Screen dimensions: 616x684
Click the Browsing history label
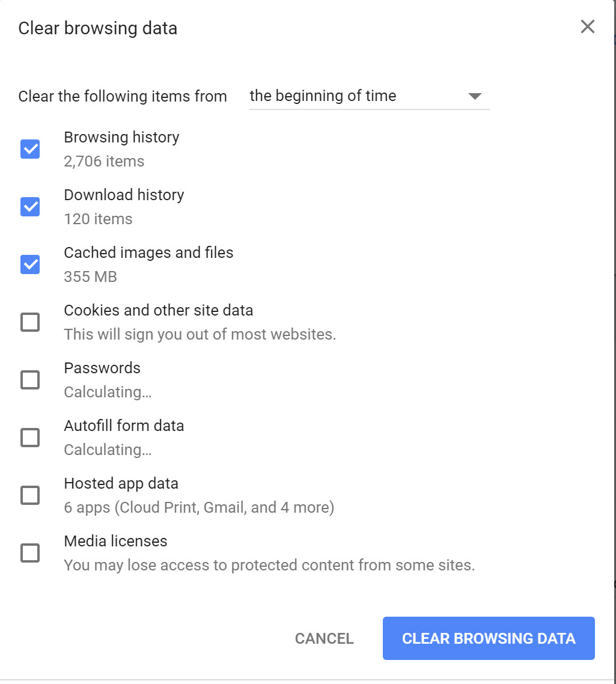[122, 137]
